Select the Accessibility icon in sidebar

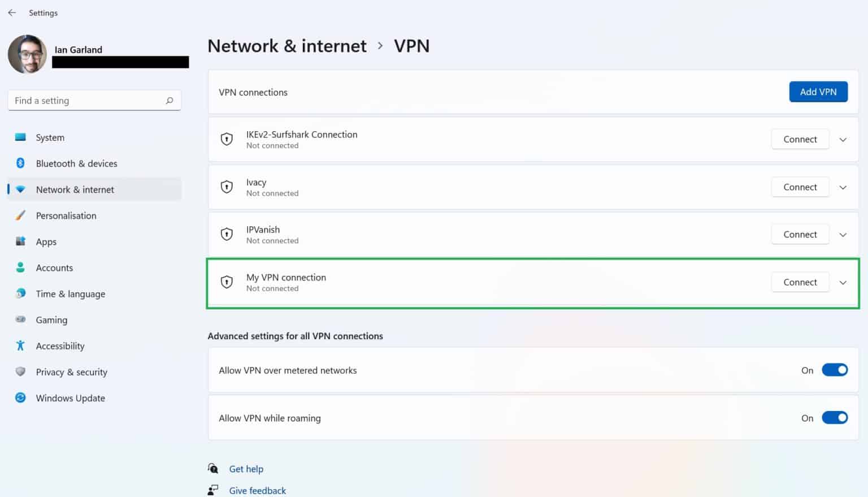(x=20, y=345)
